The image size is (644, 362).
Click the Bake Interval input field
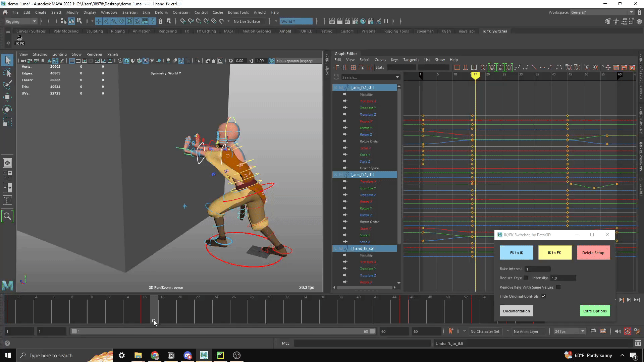tap(537, 269)
